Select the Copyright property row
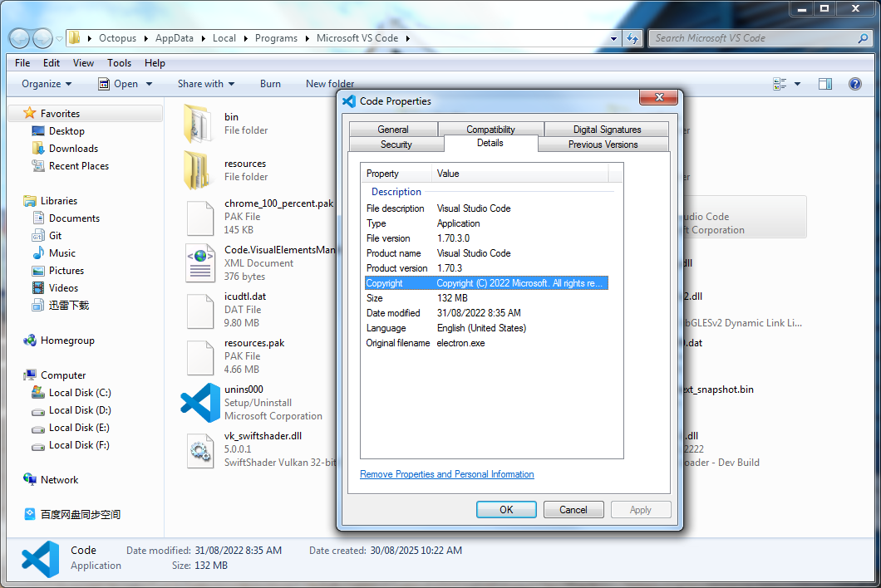Image resolution: width=881 pixels, height=588 pixels. [486, 283]
